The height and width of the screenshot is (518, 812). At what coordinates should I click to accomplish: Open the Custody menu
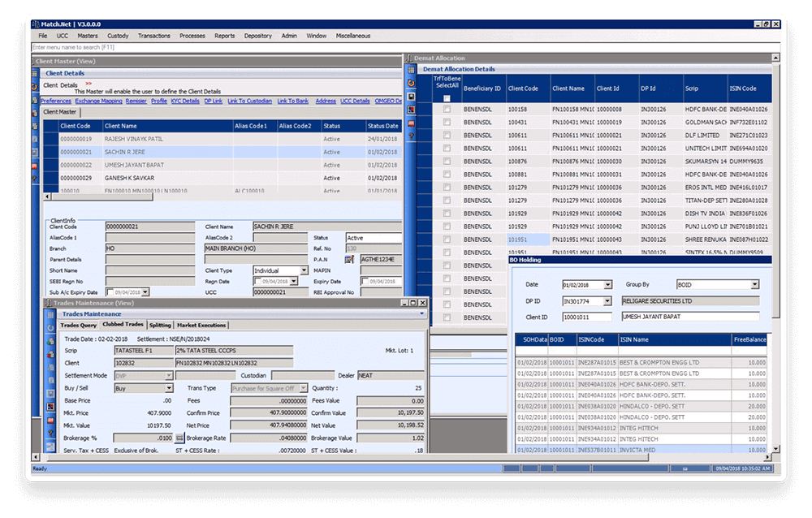tap(118, 36)
